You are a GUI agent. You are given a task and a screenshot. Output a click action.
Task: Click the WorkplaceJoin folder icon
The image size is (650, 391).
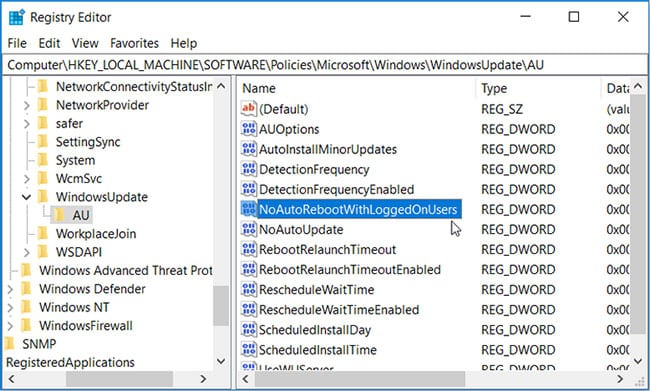click(x=43, y=233)
